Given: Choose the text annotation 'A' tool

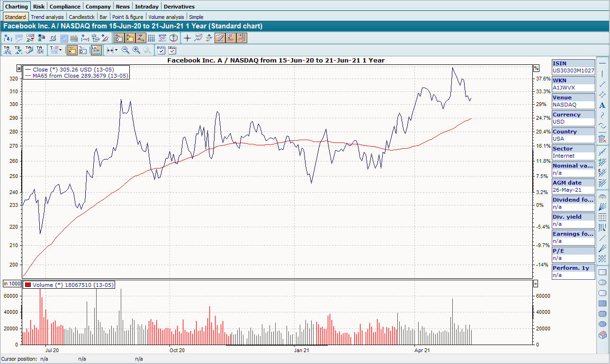Looking at the screenshot, I should [x=602, y=106].
